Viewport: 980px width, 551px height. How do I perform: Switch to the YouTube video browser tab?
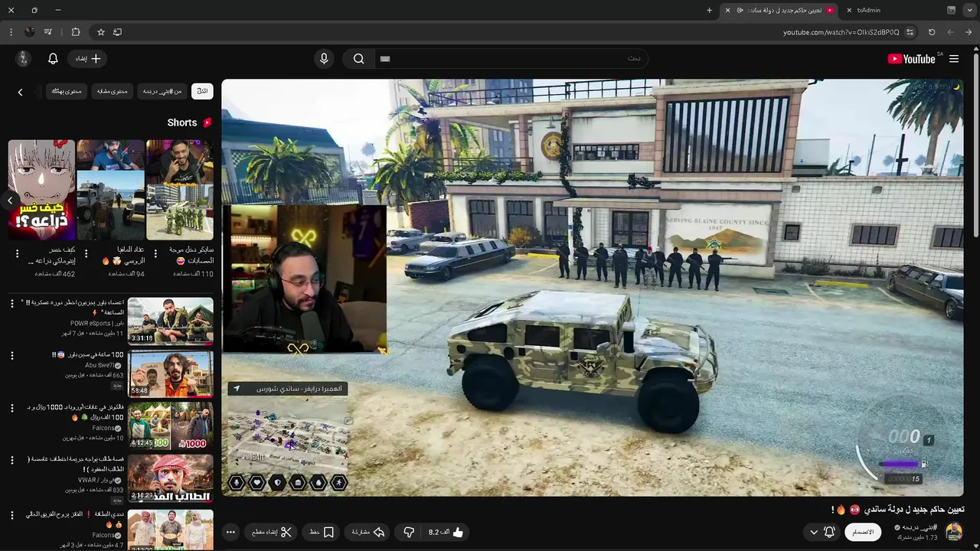(x=781, y=10)
